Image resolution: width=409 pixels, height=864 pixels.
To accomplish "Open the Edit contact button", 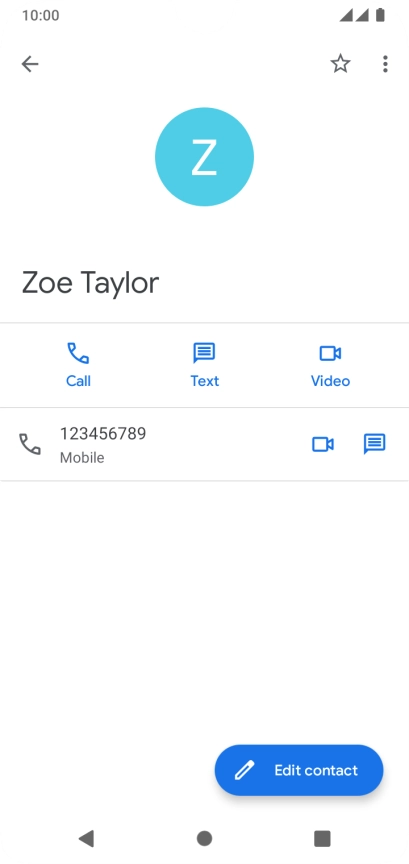I will pos(299,770).
